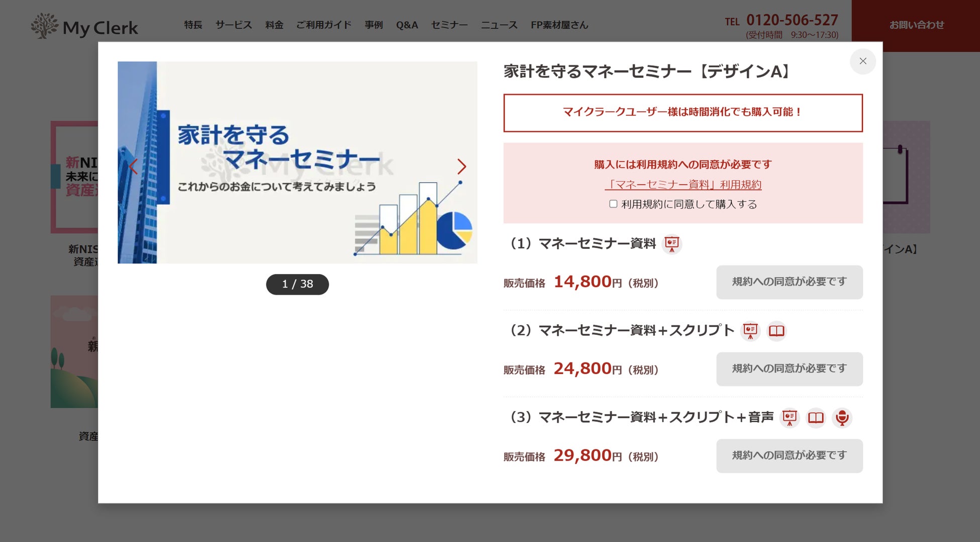
Task: Go to previous slide with left arrow
Action: 133,166
